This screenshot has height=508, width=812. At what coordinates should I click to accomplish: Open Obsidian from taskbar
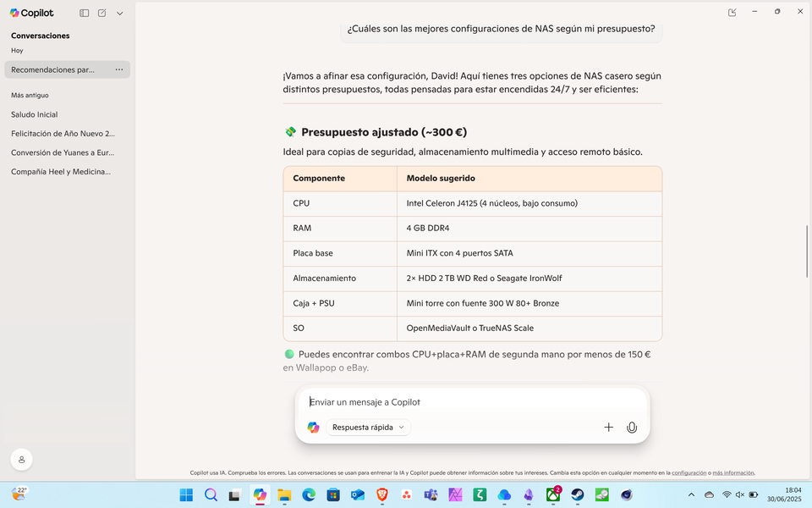[x=529, y=495]
